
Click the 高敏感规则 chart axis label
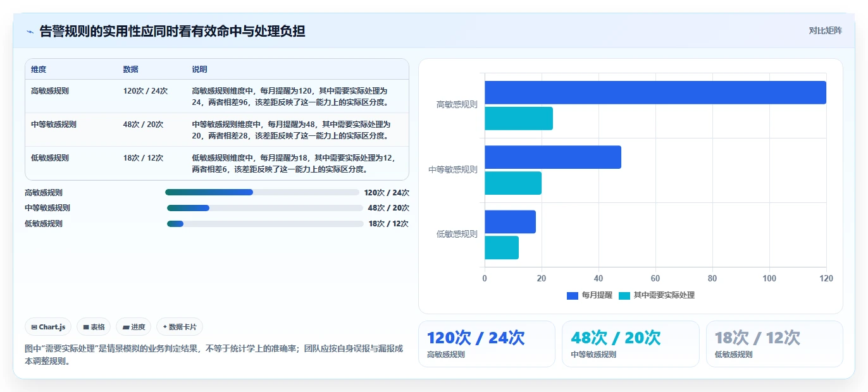tap(457, 105)
